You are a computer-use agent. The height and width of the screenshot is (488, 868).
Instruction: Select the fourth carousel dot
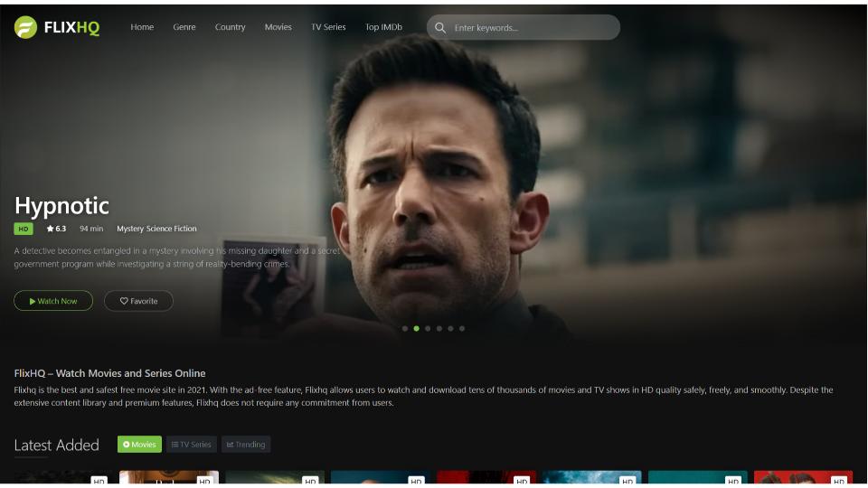[439, 329]
